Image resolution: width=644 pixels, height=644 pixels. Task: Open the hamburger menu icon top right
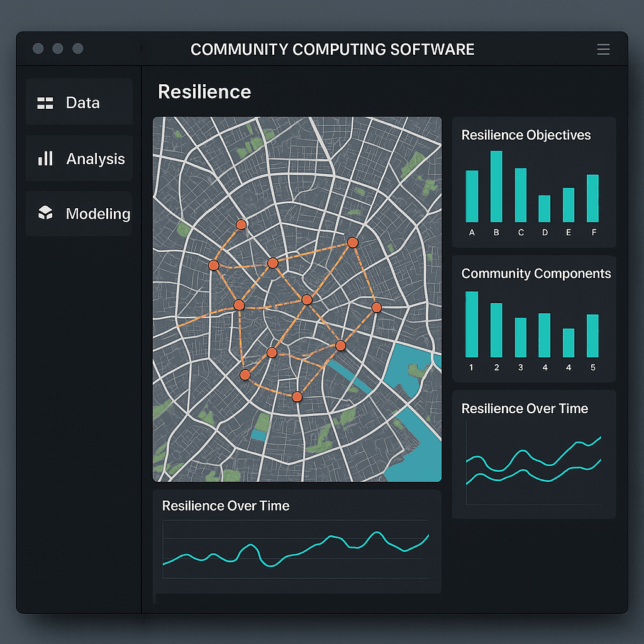pyautogui.click(x=603, y=49)
